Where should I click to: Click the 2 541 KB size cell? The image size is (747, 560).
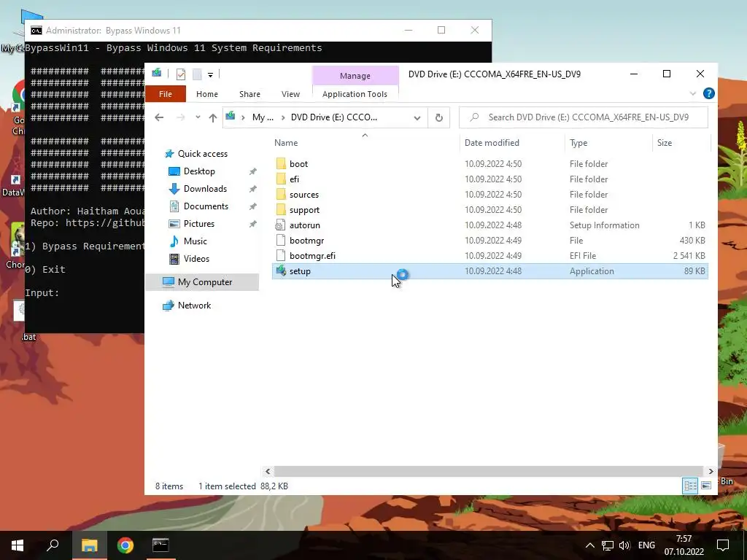[x=689, y=256]
